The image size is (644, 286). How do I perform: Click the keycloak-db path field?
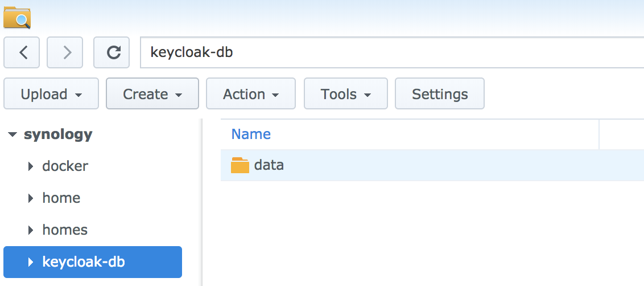point(392,52)
